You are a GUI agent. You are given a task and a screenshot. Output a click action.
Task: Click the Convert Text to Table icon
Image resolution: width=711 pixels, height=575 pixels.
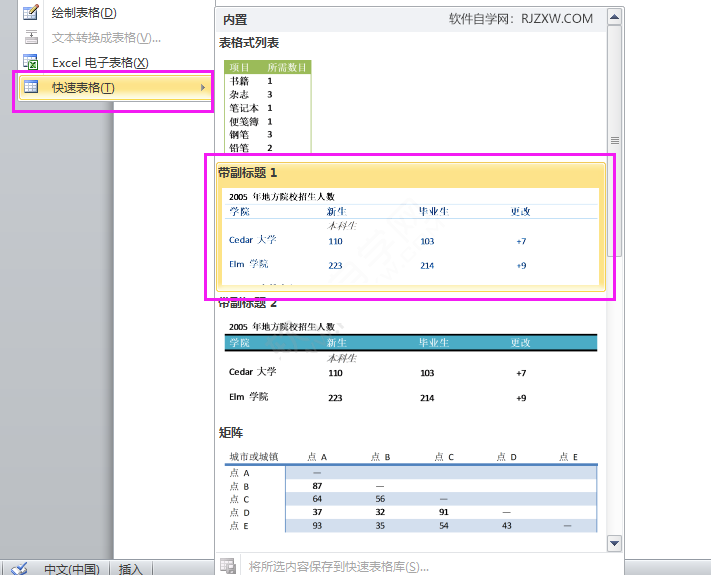coord(31,37)
